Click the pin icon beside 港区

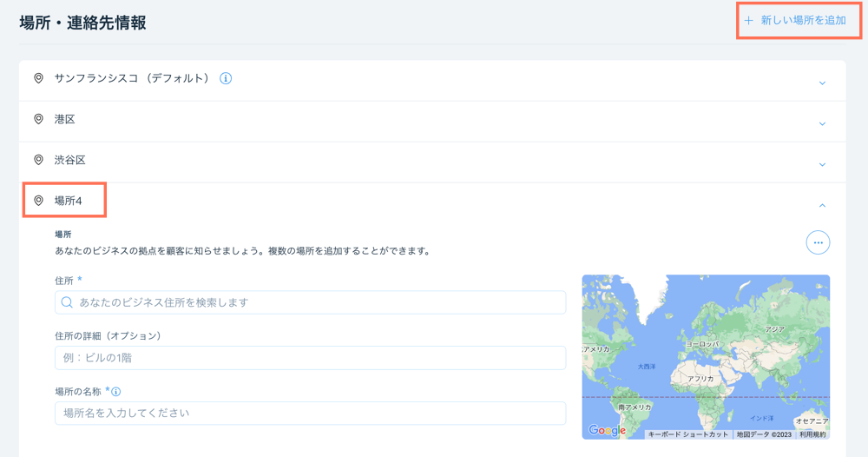[x=38, y=119]
